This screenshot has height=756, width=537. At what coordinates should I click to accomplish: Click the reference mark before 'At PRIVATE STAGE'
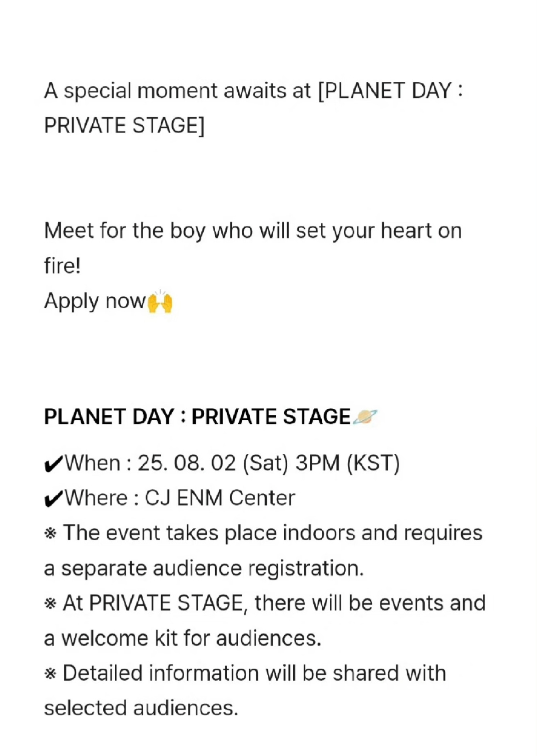[x=50, y=604]
